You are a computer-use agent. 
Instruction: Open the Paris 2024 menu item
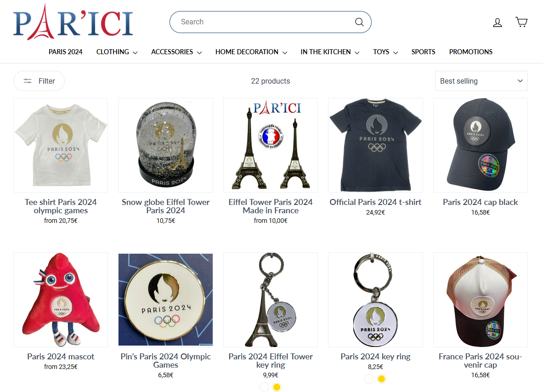65,52
